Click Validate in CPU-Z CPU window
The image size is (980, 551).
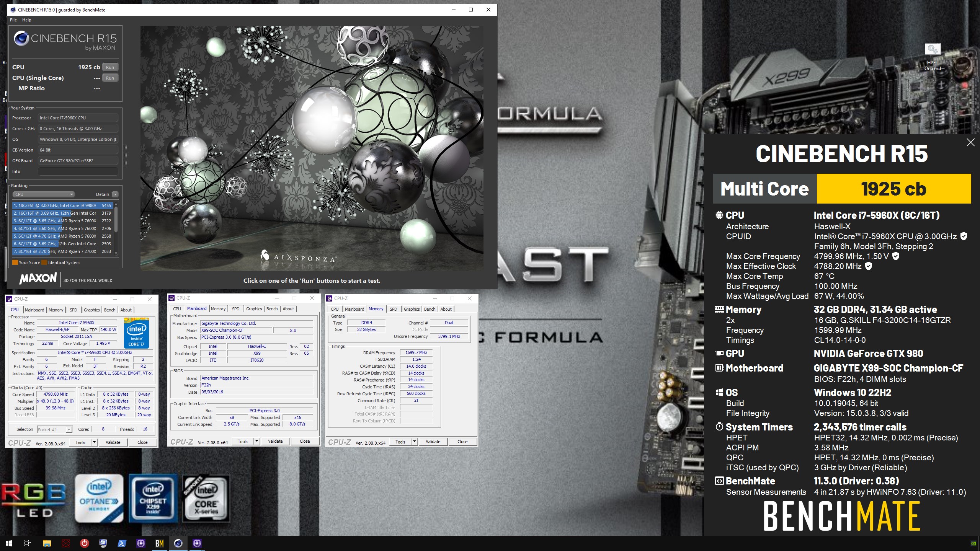tap(113, 442)
